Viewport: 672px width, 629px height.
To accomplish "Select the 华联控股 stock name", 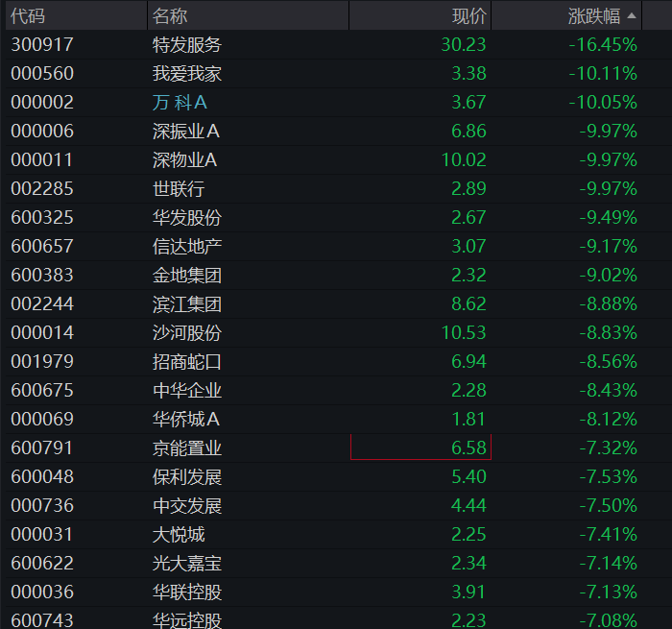I will click(187, 593).
